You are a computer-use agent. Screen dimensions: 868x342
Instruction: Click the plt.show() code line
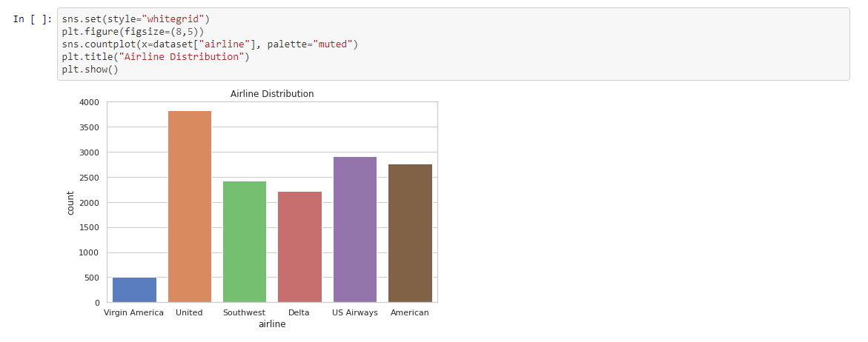90,70
